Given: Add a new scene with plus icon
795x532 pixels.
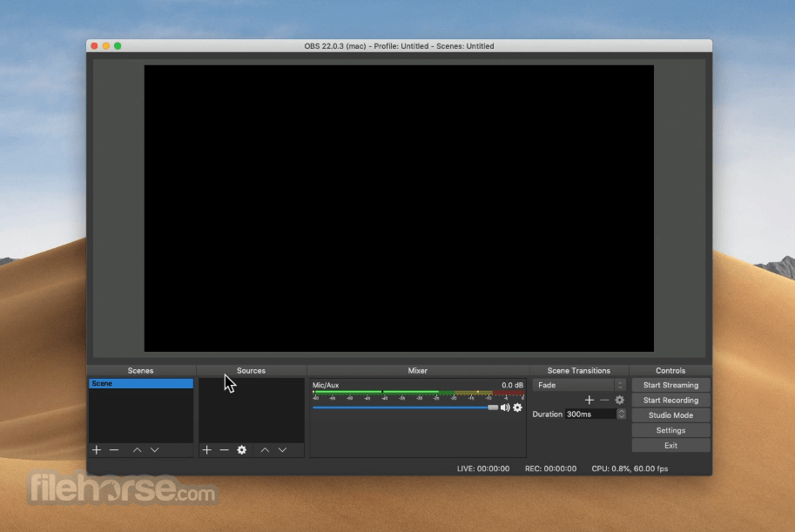Looking at the screenshot, I should (x=97, y=450).
